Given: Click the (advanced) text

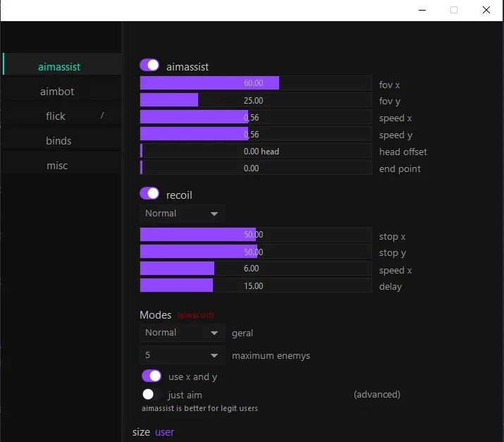Looking at the screenshot, I should [x=376, y=395].
